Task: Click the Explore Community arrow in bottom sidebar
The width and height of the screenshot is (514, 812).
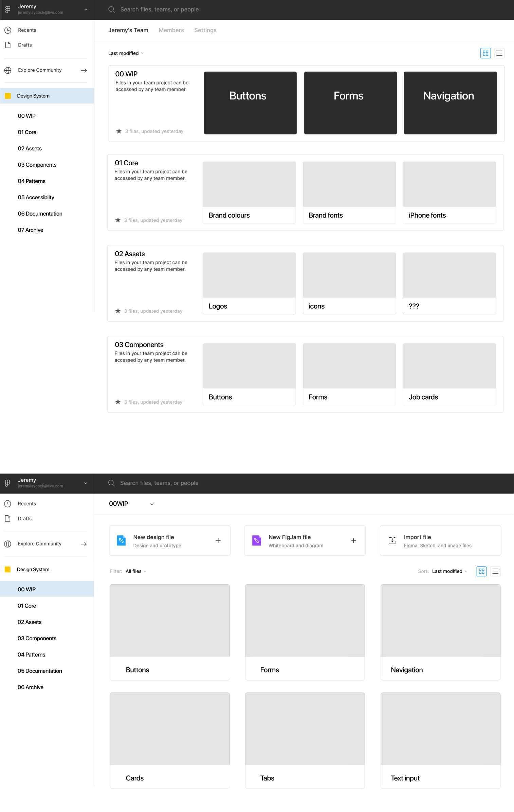Action: click(84, 544)
